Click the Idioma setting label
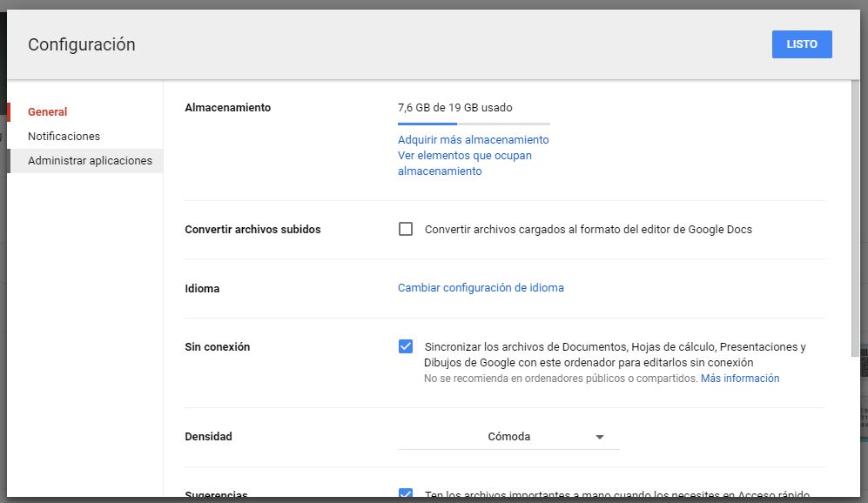The image size is (868, 503). [202, 287]
